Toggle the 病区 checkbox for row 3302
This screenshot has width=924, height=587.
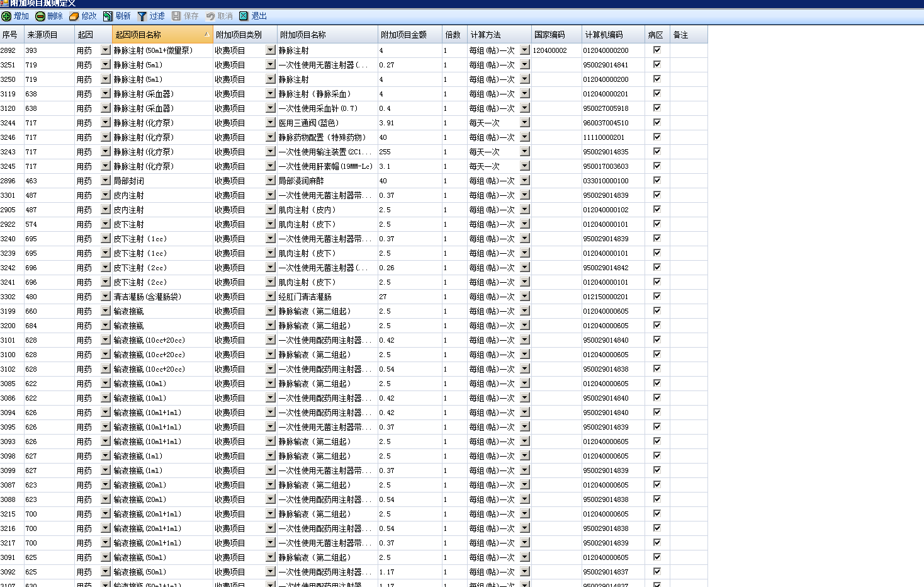point(657,296)
